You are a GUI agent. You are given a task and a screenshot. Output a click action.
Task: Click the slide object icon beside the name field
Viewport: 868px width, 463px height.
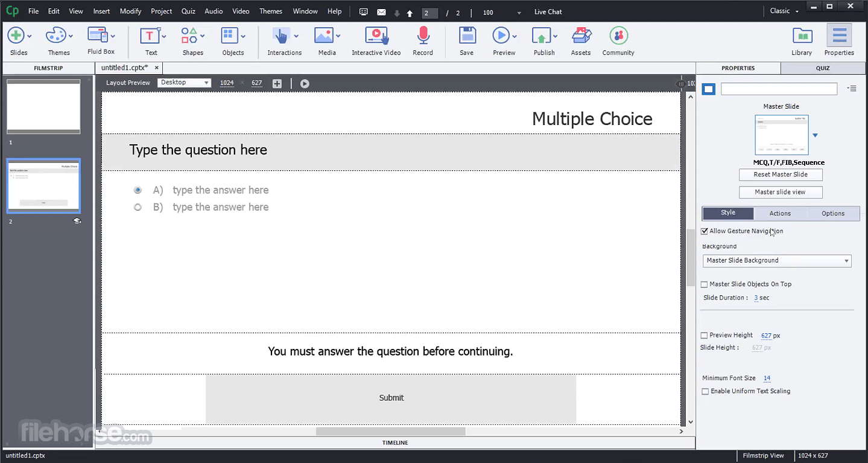click(x=709, y=89)
